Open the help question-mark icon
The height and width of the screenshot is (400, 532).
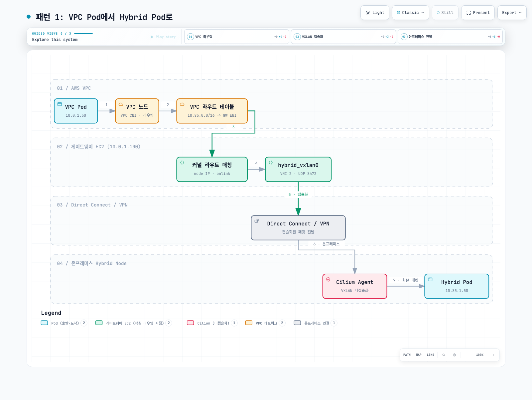tap(454, 355)
